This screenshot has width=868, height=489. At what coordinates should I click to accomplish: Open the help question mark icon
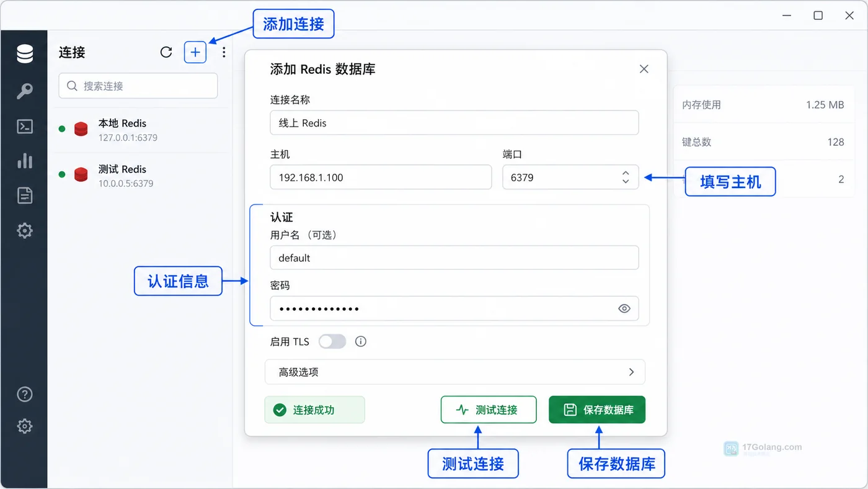tap(25, 394)
